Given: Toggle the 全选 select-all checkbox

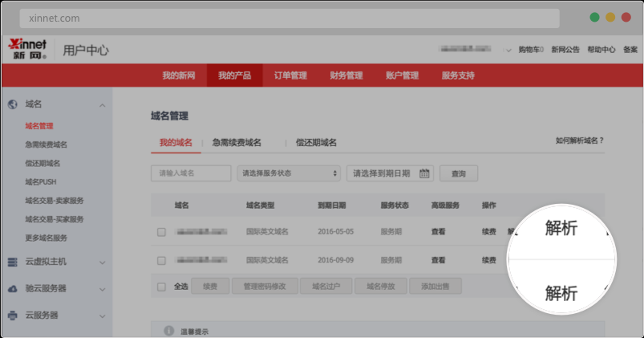Looking at the screenshot, I should click(161, 287).
